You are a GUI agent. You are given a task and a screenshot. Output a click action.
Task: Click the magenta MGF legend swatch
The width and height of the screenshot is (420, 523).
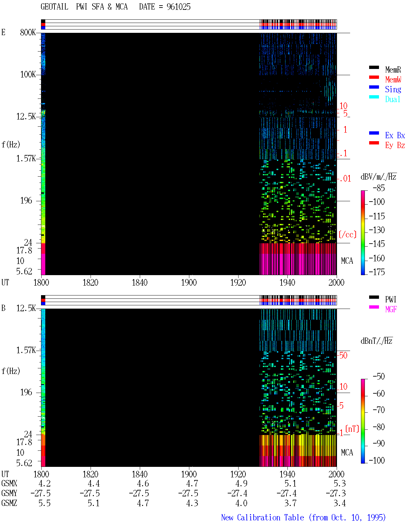point(374,307)
